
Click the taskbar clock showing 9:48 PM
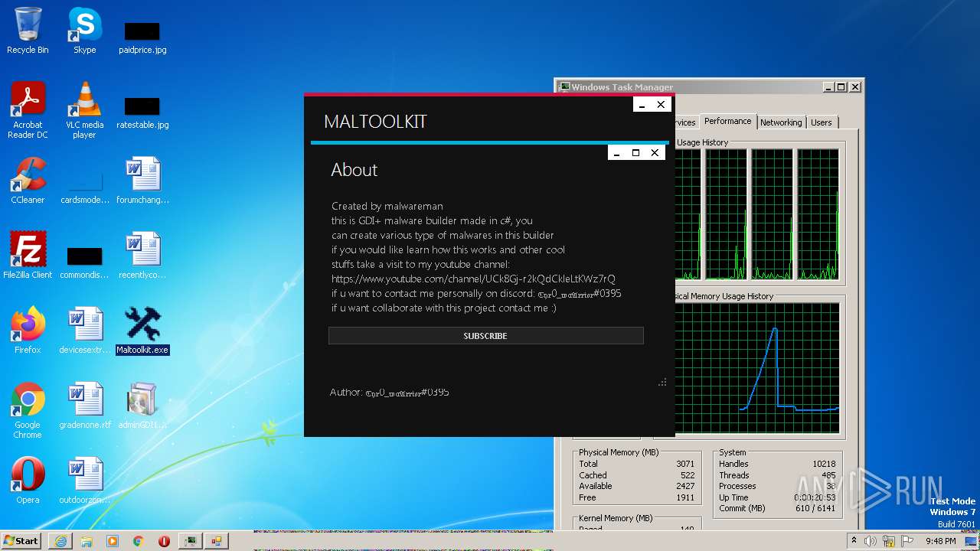(x=941, y=541)
